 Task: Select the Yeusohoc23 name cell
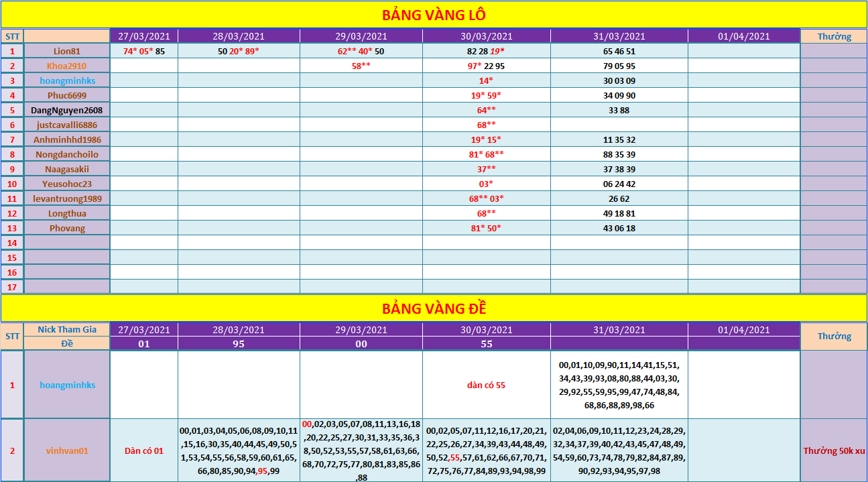67,184
